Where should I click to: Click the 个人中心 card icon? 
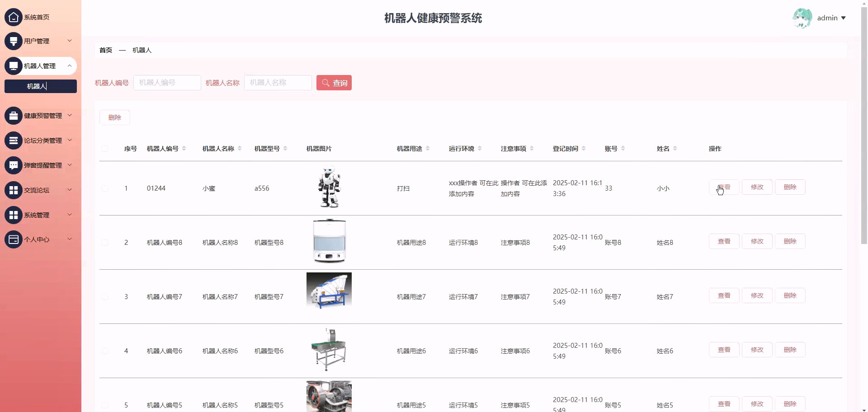click(14, 239)
